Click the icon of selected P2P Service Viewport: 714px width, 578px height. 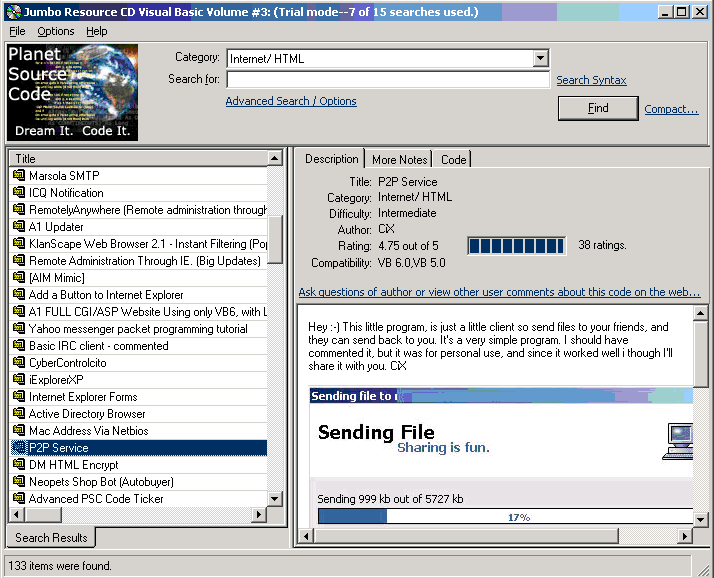[19, 447]
